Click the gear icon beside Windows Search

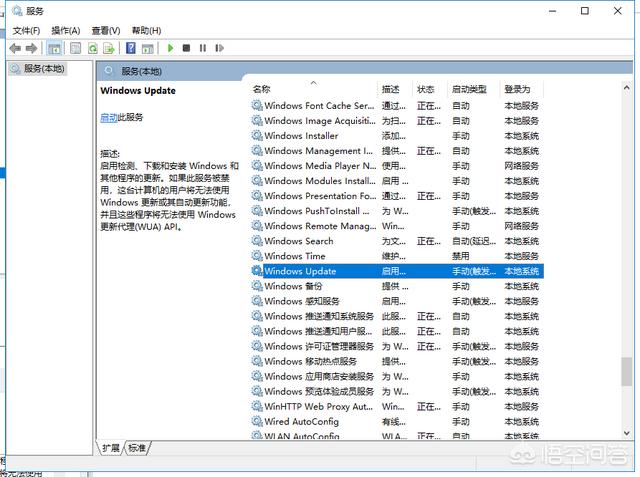tap(257, 241)
